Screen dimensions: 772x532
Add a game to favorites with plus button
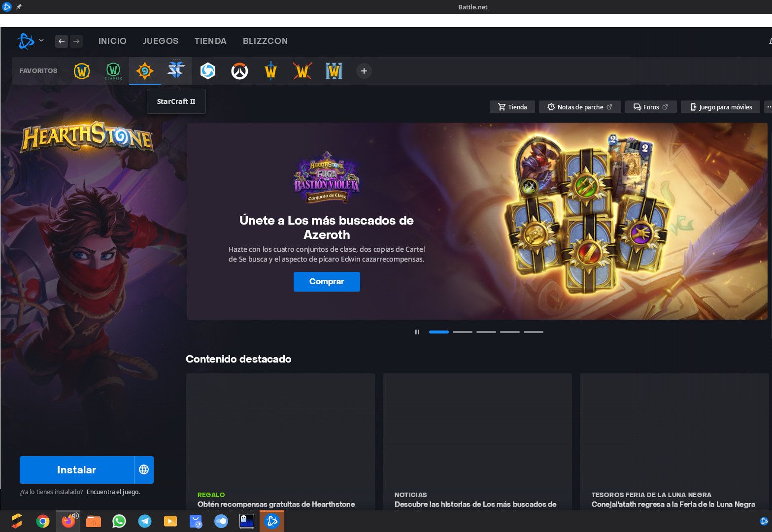coord(364,71)
